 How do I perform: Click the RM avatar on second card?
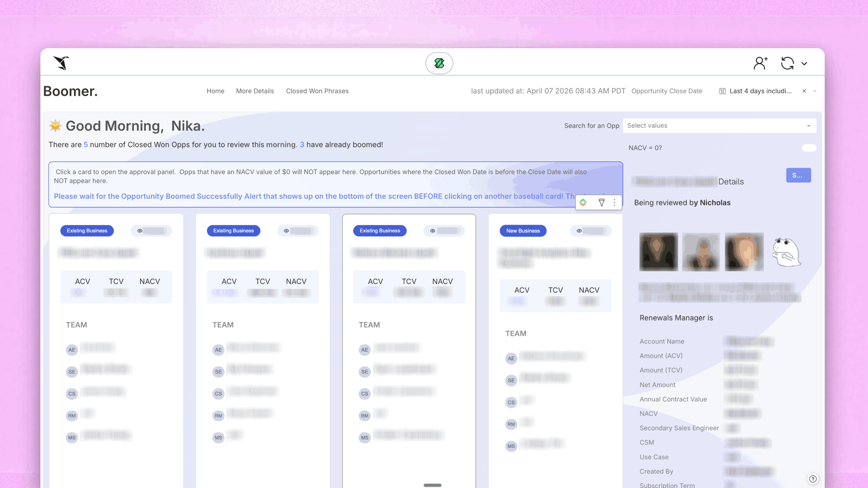pos(218,416)
